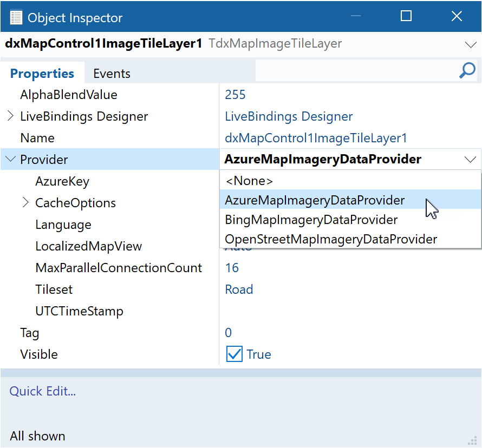Screen dimensions: 482x448
Task: Open the Provider value dropdown arrow
Action: [470, 160]
